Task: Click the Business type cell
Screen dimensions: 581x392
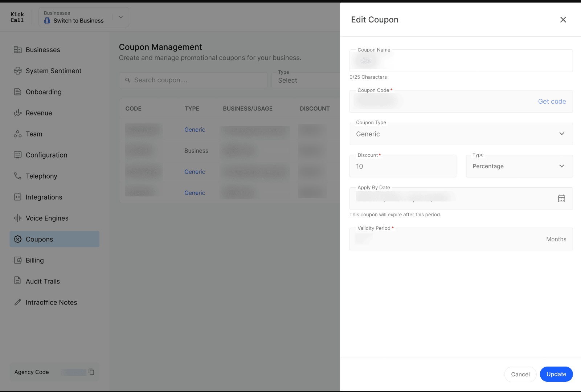Action: tap(196, 151)
